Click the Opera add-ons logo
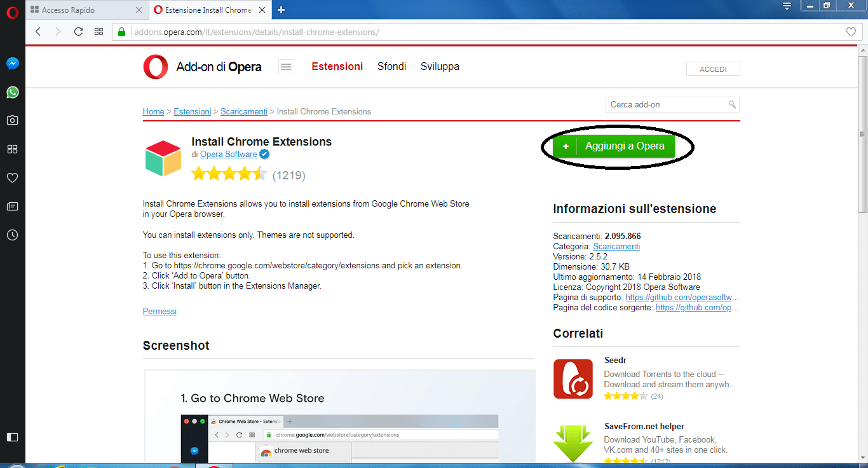The width and height of the screenshot is (868, 468). tap(203, 67)
